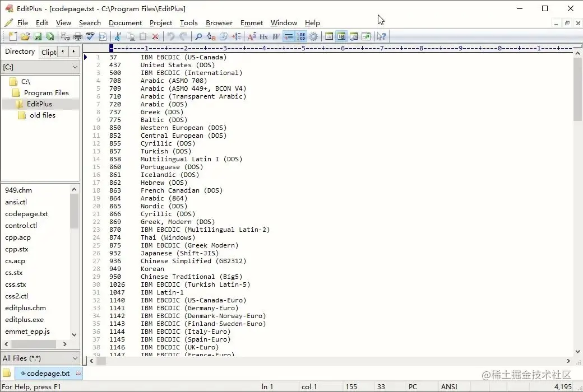
Task: Toggle Word Wrap W icon
Action: [276, 36]
